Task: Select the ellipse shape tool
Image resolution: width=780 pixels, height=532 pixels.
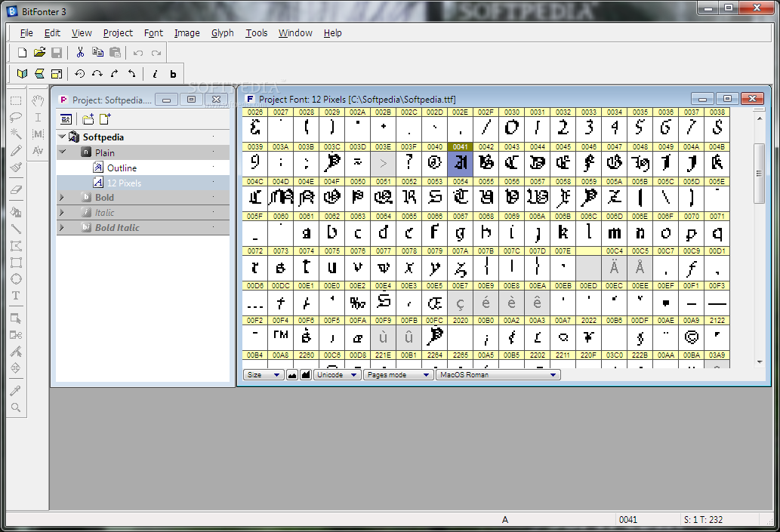Action: point(16,279)
